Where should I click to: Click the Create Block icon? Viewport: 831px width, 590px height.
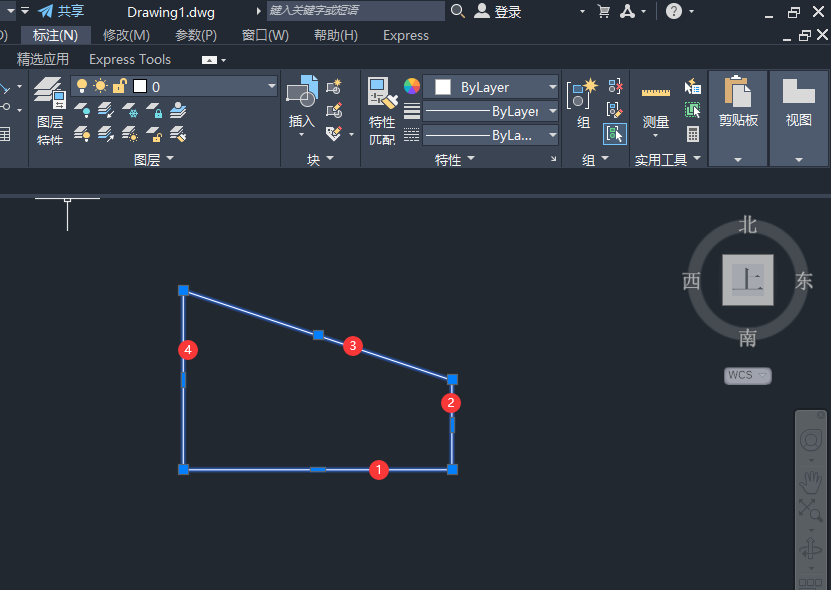pyautogui.click(x=334, y=86)
